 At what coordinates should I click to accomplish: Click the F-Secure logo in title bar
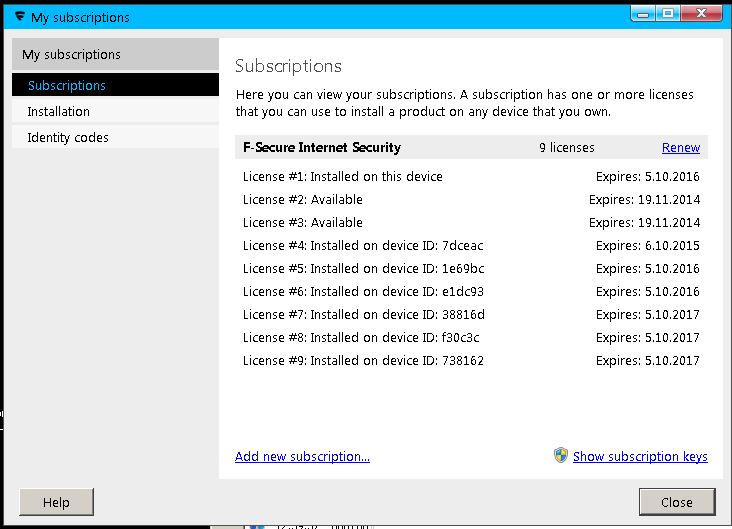point(20,17)
